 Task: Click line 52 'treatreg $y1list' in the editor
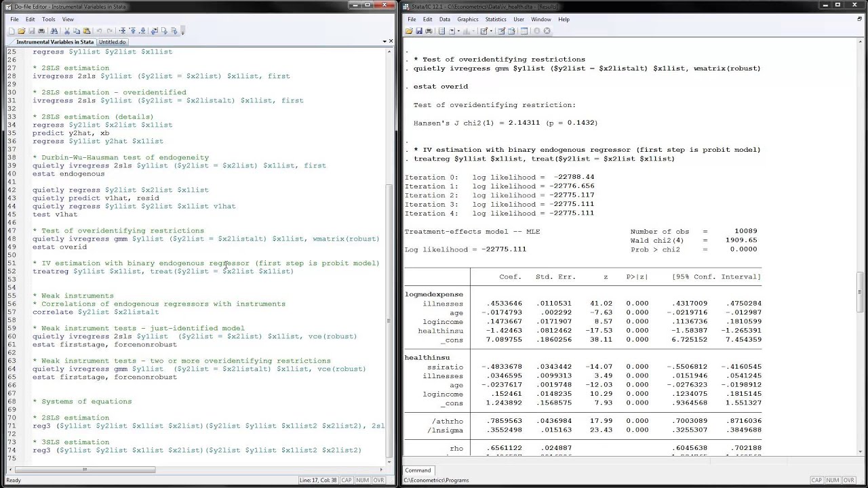[163, 271]
